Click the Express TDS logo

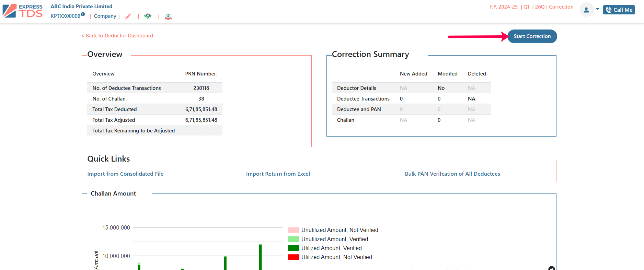pyautogui.click(x=23, y=11)
